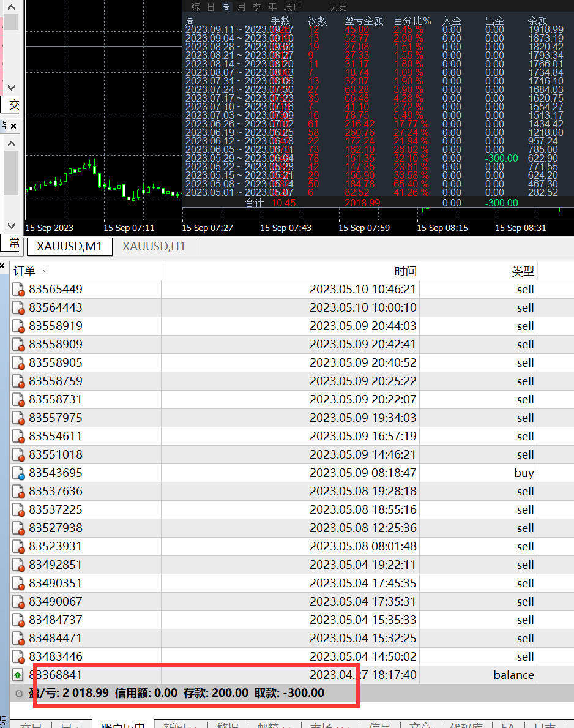This screenshot has height=728, width=574.
Task: Click the sell icon beside order 83565449
Action: coord(18,289)
